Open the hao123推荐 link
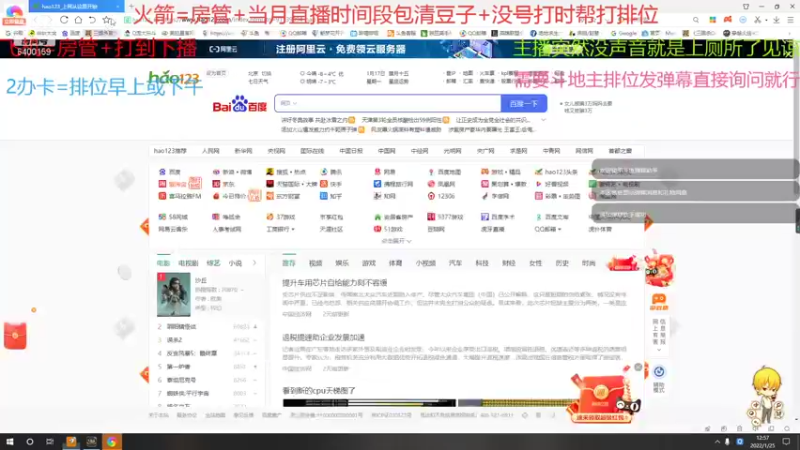This screenshot has width=800, height=450. pos(170,151)
